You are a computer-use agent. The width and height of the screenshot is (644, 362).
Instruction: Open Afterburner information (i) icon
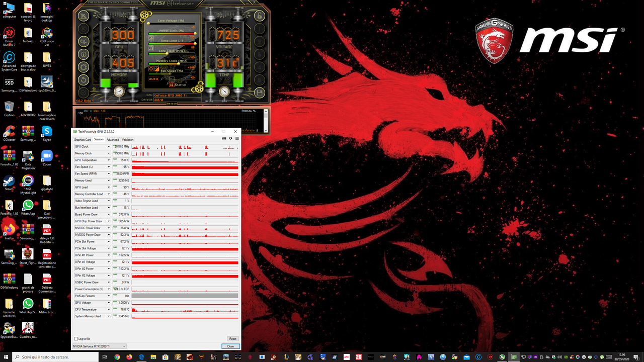pos(84,54)
